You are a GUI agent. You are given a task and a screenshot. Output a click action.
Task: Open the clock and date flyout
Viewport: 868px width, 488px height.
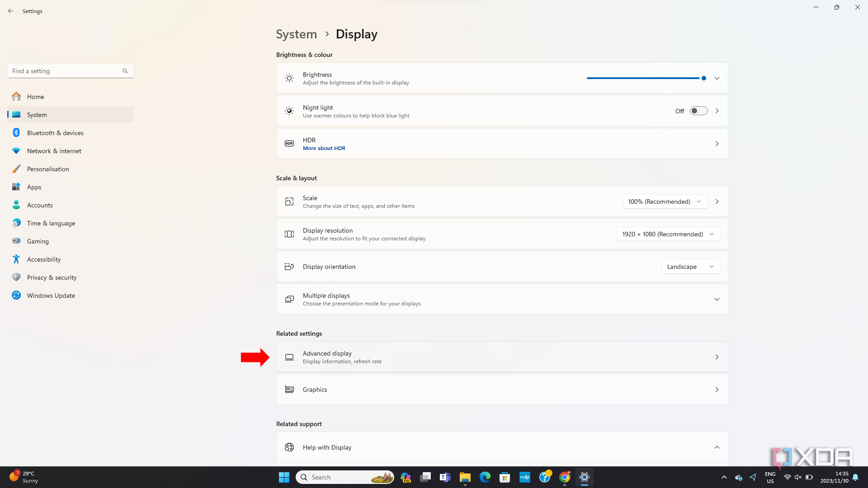click(x=835, y=477)
